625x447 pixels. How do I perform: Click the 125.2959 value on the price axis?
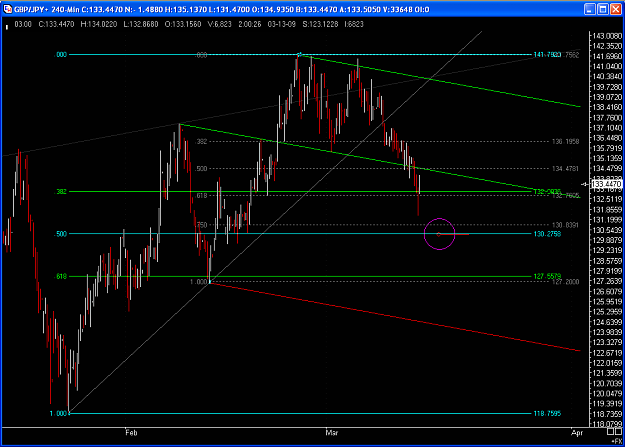(607, 312)
